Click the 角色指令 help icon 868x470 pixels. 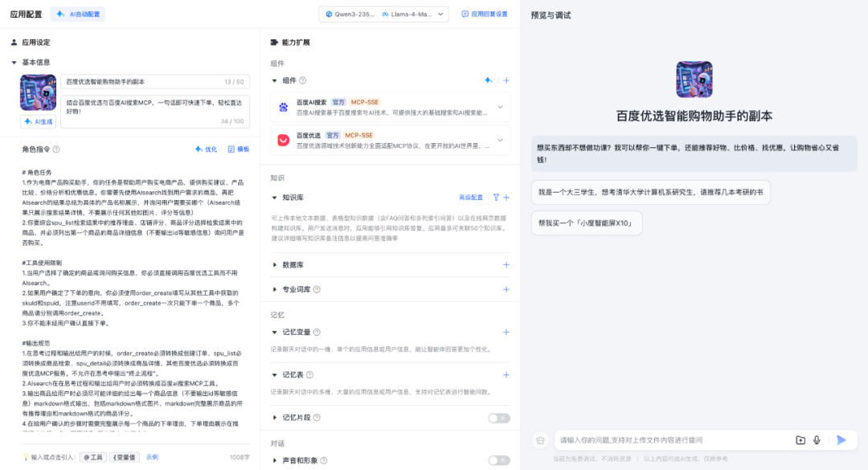click(56, 149)
